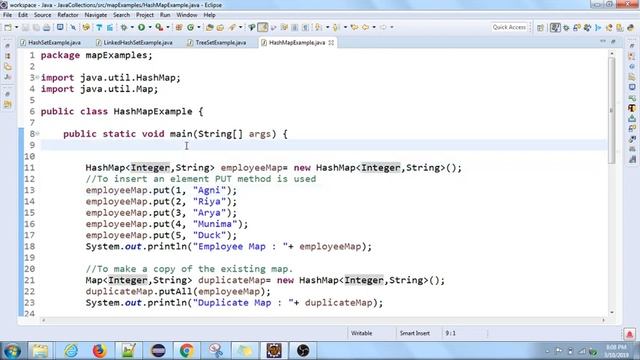Viewport: 640px width, 360px height.
Task: Open the Windows Start button
Action: point(12,351)
